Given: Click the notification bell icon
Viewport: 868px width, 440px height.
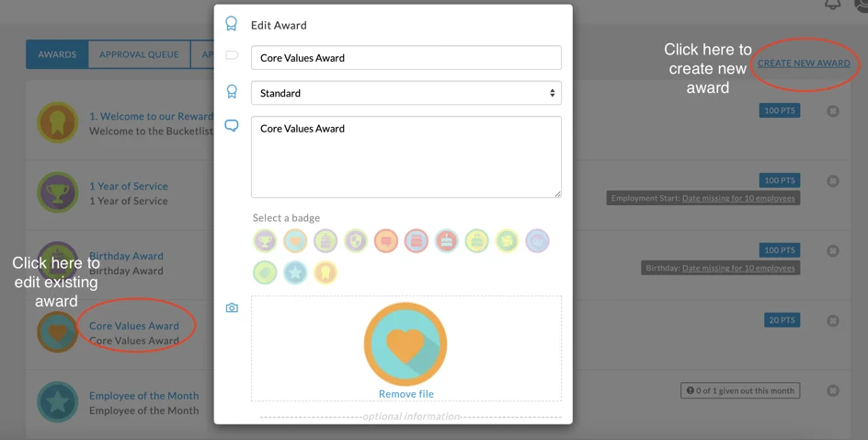Looking at the screenshot, I should (x=832, y=5).
